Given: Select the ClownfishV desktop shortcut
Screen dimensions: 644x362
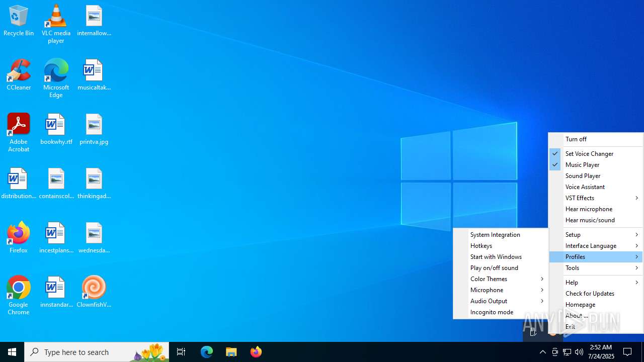Looking at the screenshot, I should click(x=94, y=293).
